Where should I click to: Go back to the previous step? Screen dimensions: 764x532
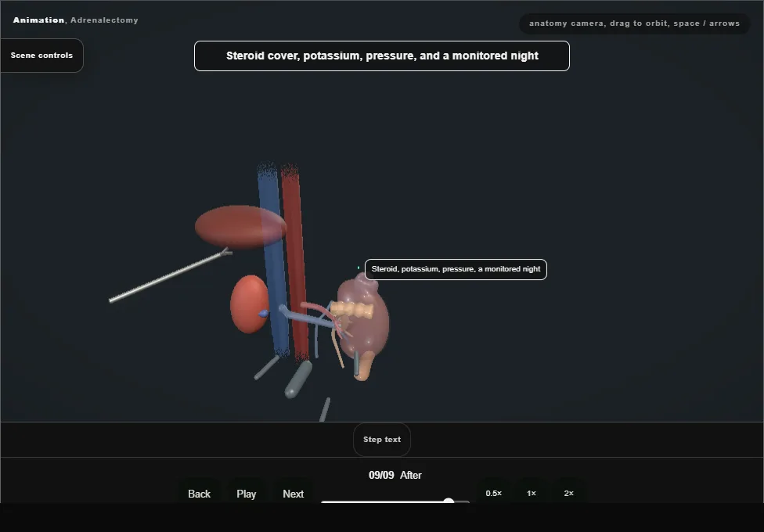coord(200,494)
